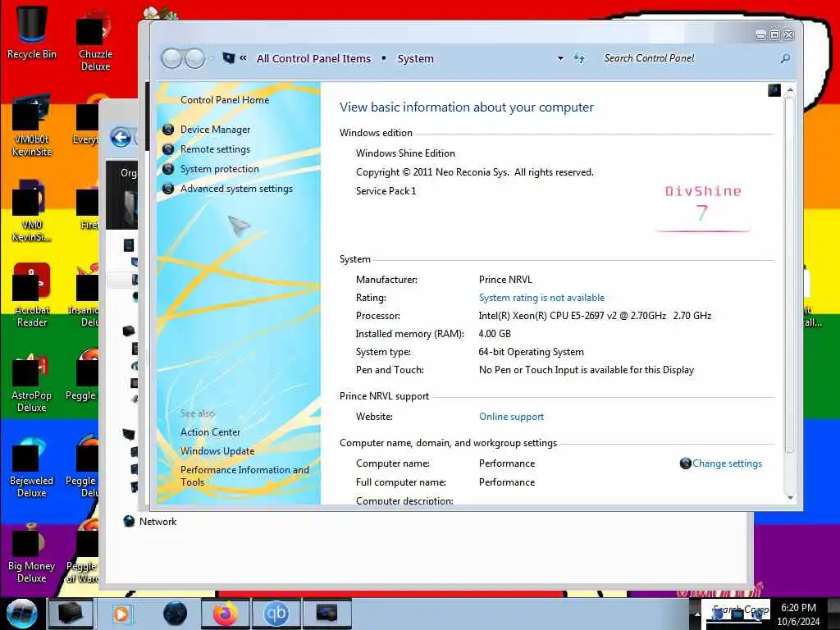This screenshot has width=840, height=630.
Task: Click the help icon above the scrollbar
Action: click(x=774, y=90)
